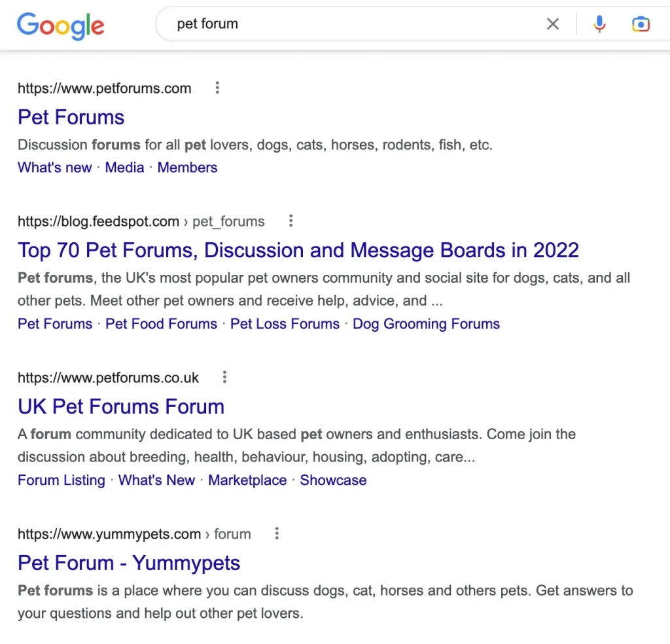The image size is (670, 644).
Task: Click the snippet 'Discussion forums for all pet lovers'
Action: 255,145
